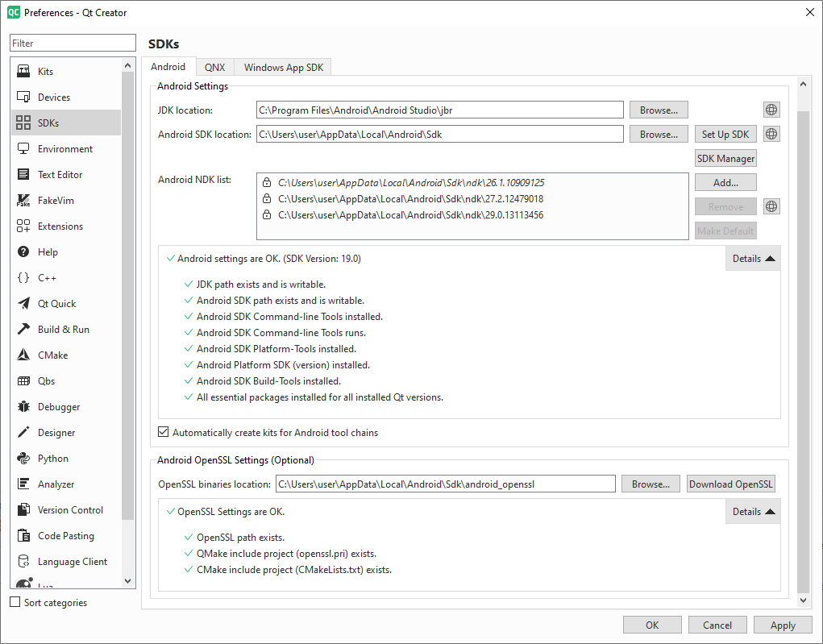
Task: Click the category list vertical scrollbar
Action: pyautogui.click(x=127, y=296)
